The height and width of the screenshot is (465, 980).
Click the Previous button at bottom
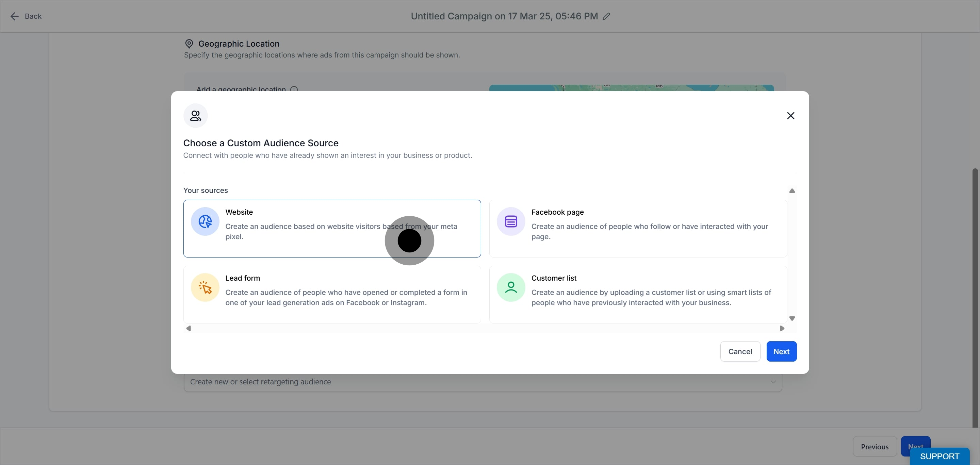pos(874,447)
